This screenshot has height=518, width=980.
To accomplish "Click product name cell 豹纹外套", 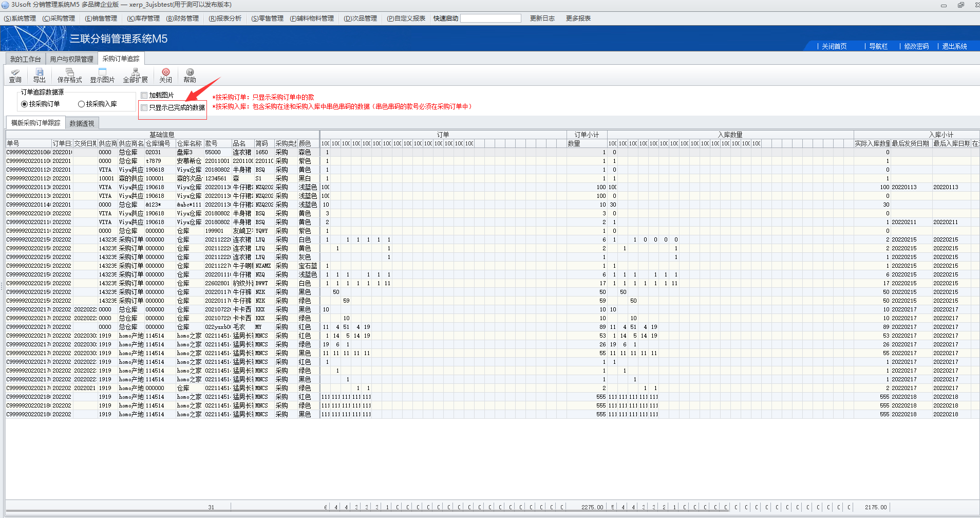I will point(243,283).
